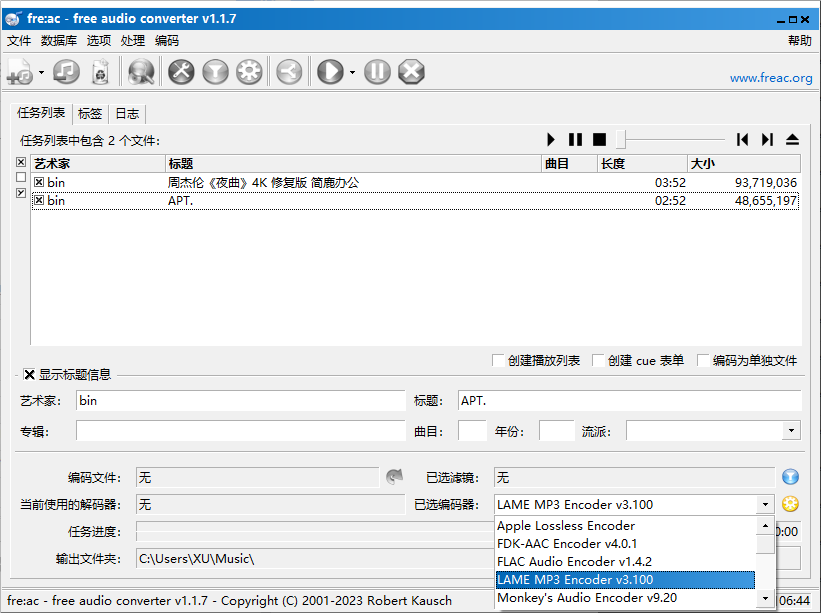
Task: Uncheck 显示标题信息 checkbox
Action: (29, 375)
